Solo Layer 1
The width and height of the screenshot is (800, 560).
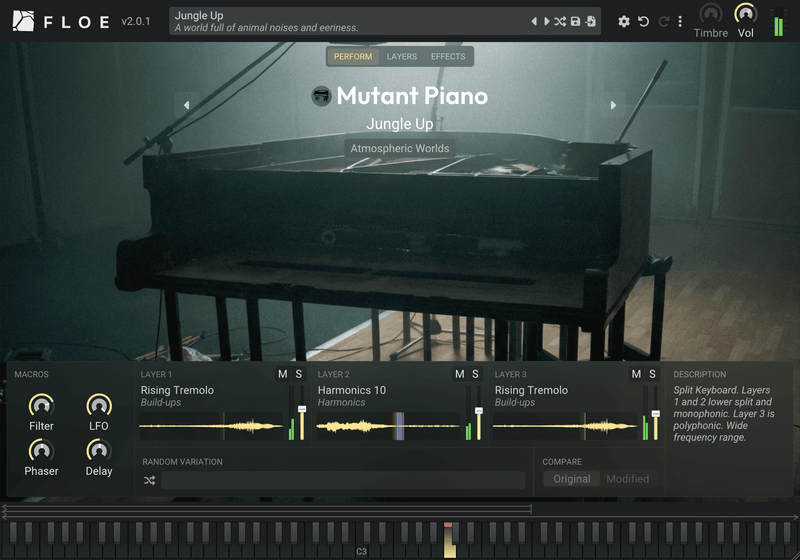coord(298,374)
